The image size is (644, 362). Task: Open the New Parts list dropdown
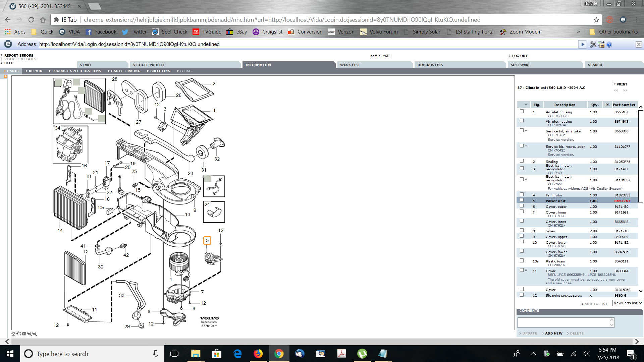(628, 303)
